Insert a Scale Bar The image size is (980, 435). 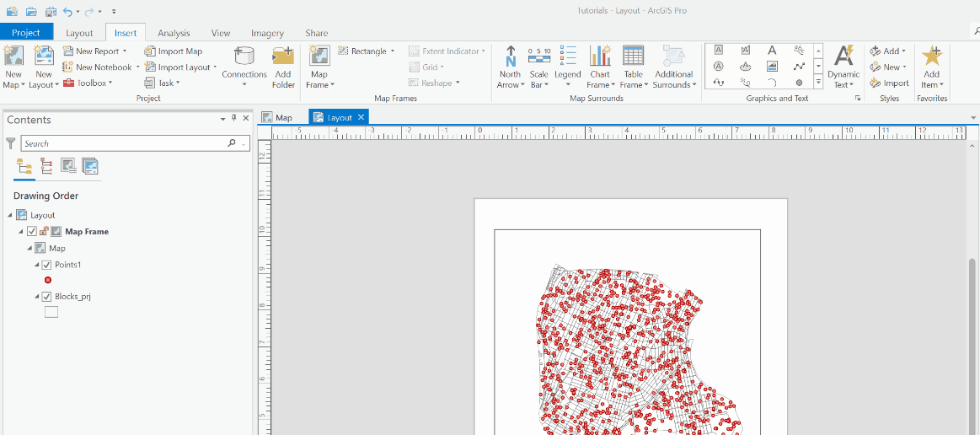(x=538, y=67)
